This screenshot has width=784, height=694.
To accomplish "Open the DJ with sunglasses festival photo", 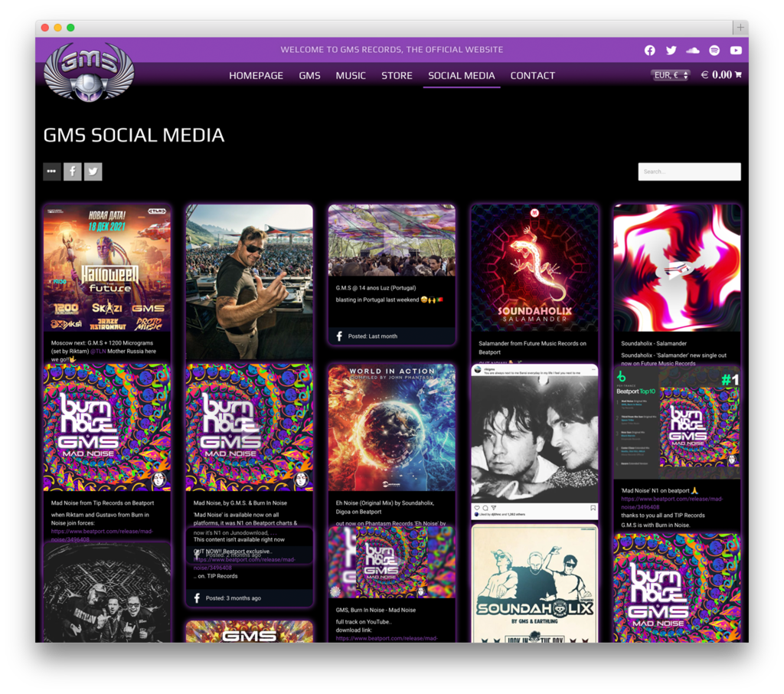I will (x=249, y=282).
